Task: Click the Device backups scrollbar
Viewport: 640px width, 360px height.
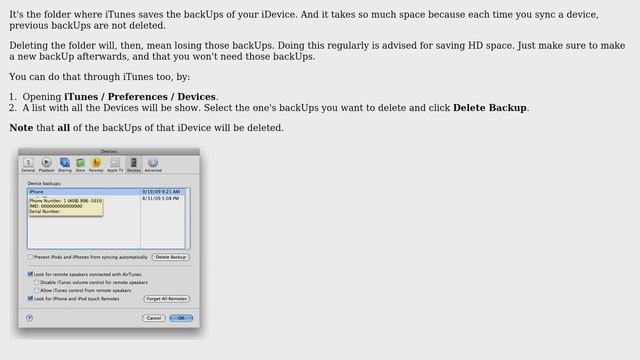Action: click(x=187, y=218)
